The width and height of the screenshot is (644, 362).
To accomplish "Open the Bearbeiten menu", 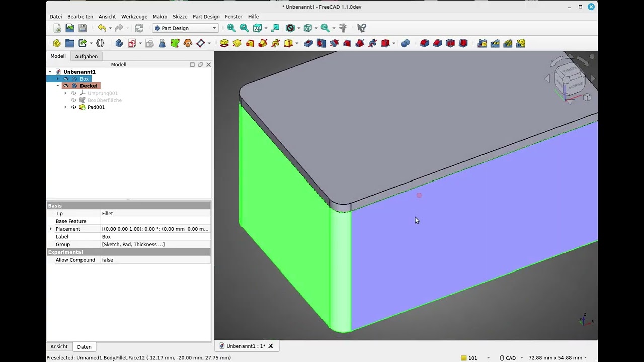I will pos(80,17).
